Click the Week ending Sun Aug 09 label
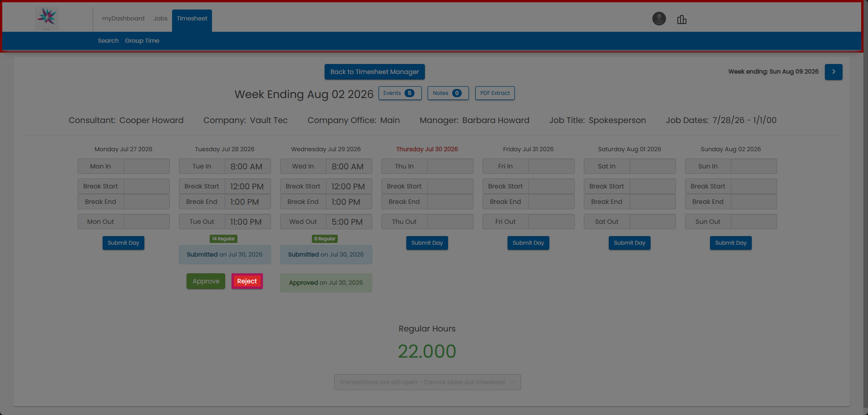 [x=773, y=72]
